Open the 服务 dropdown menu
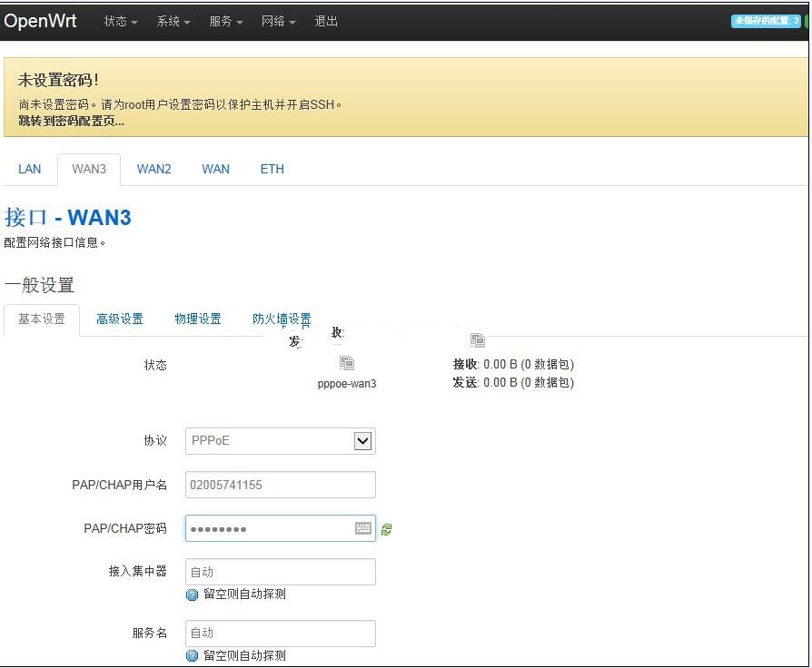The height and width of the screenshot is (668, 812). 226,21
